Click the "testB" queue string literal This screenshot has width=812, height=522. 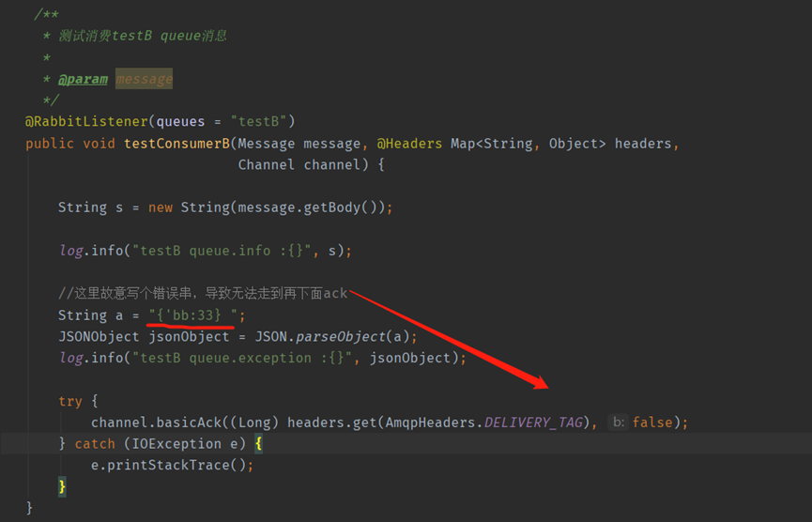[x=258, y=121]
